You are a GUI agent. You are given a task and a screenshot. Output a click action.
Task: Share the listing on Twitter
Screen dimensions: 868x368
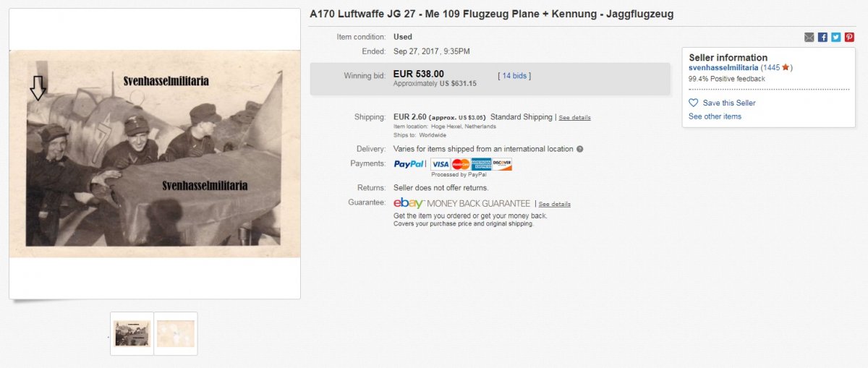pos(835,38)
